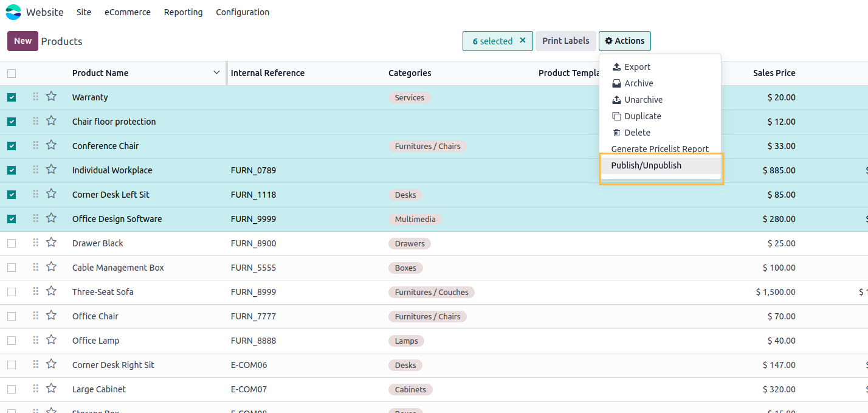Sort by the Categories column header
Screen dimensions: 868x413
tap(410, 73)
